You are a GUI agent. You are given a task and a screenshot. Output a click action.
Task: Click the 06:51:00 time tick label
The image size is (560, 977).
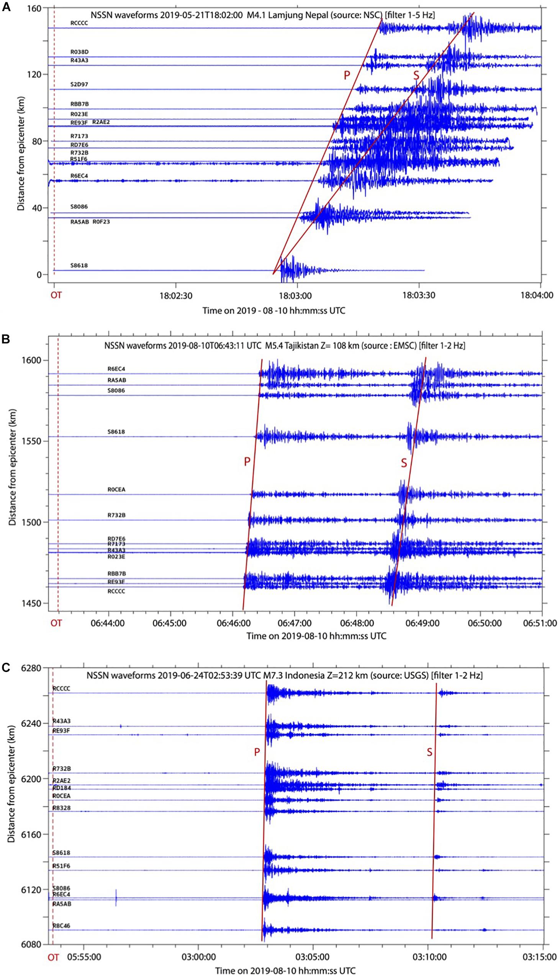tap(540, 623)
